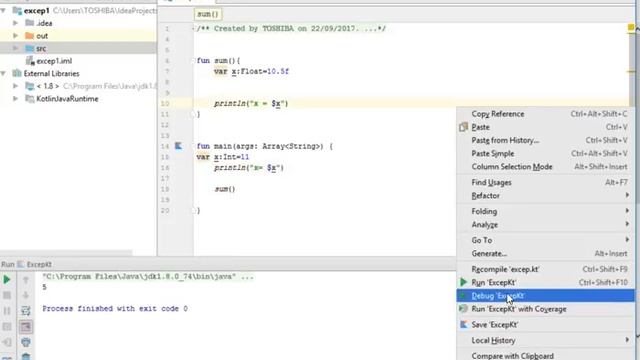Toggle Column Selection Mode

click(x=545, y=167)
